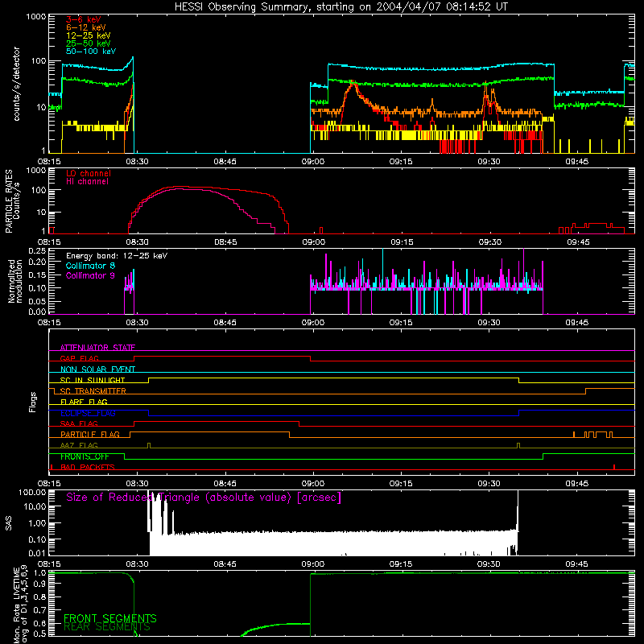
Task: Select the 12-25 keV legend label
Action: (x=89, y=35)
